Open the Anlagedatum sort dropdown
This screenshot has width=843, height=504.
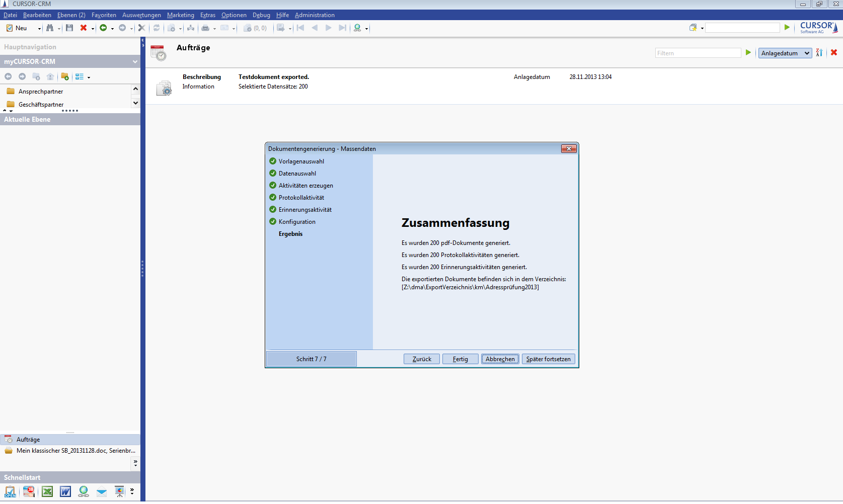pos(785,53)
